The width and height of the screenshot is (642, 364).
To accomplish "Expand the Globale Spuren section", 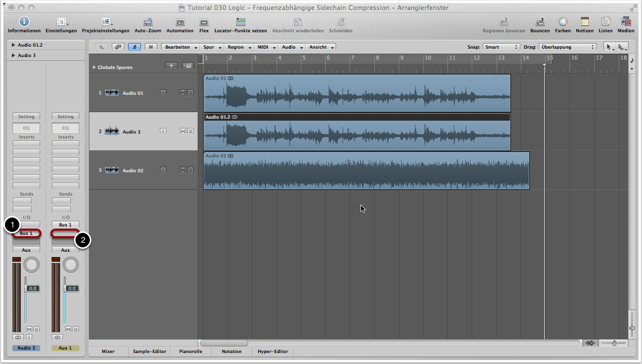I will 94,67.
